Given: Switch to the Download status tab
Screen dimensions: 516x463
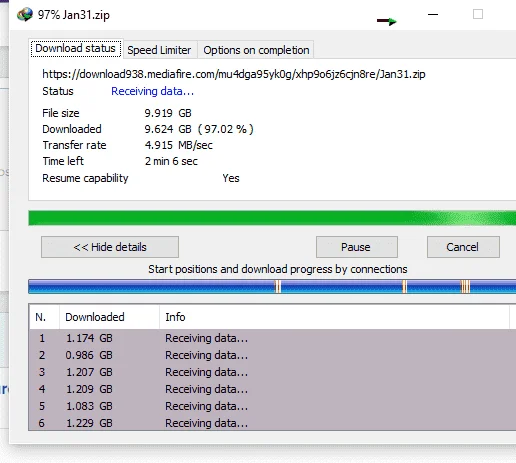Looking at the screenshot, I should tap(76, 49).
